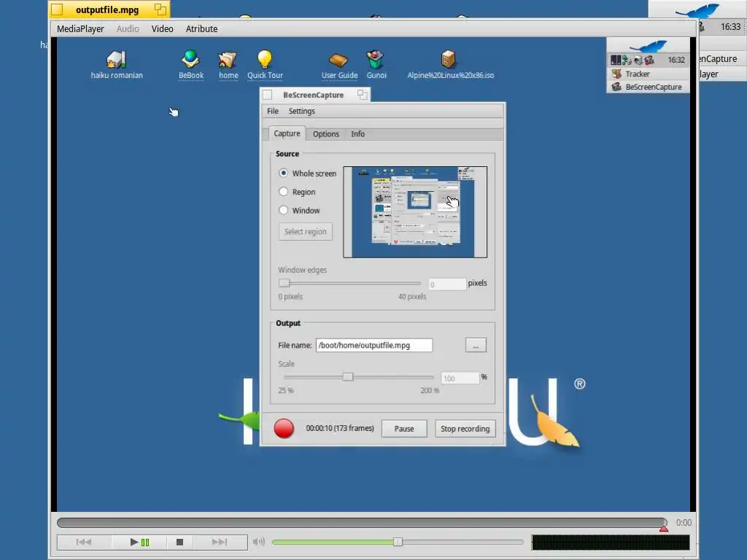Open the home folder desktop icon
The width and height of the screenshot is (747, 560).
coord(228,60)
